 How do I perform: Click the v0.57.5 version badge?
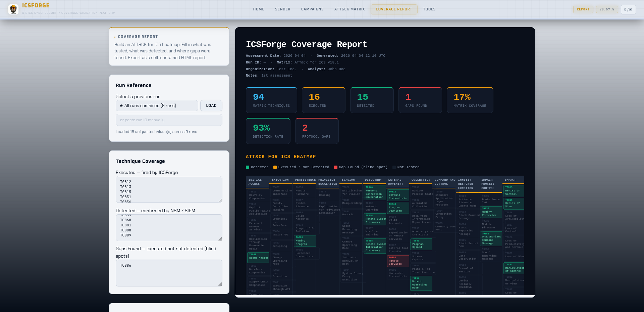click(607, 9)
